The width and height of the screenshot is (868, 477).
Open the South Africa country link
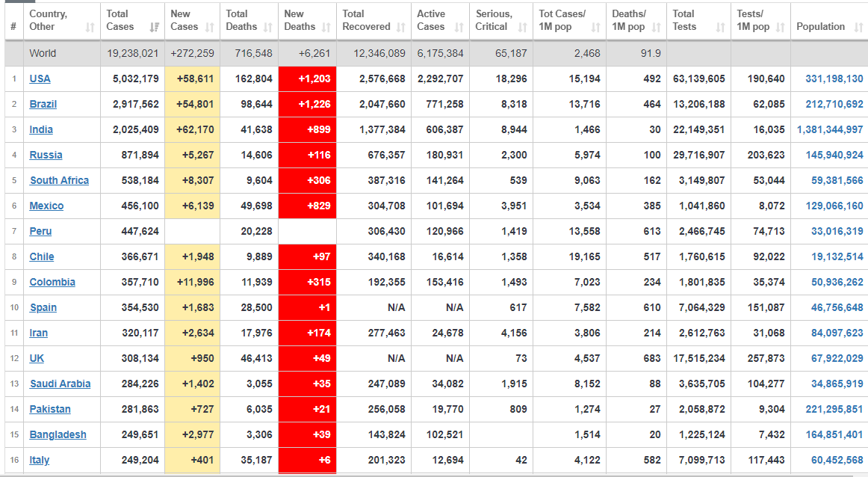pos(59,181)
